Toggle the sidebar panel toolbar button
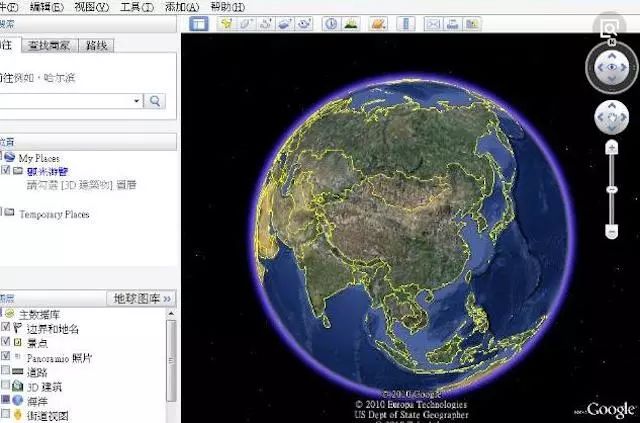This screenshot has width=640, height=423. (x=199, y=23)
